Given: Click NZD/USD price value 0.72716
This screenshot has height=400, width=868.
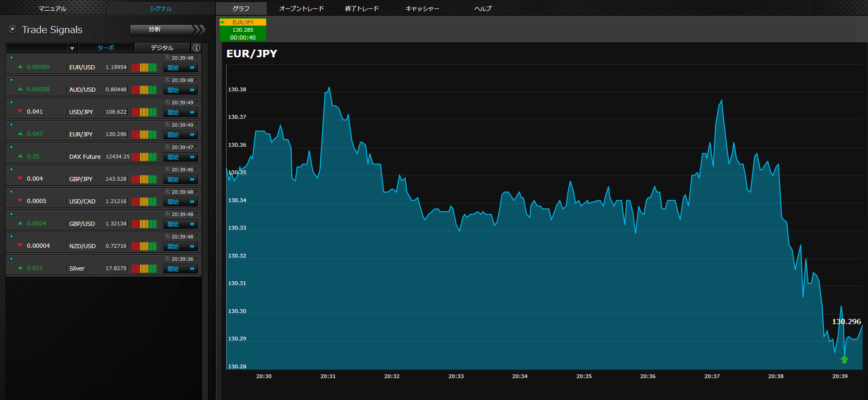Looking at the screenshot, I should pos(116,246).
